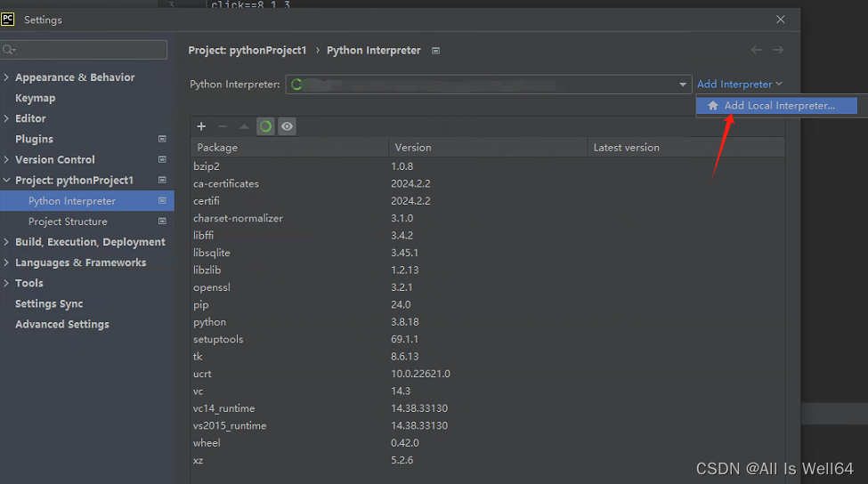Collapse Project: pythonProject1 section
This screenshot has height=484, width=868.
point(6,181)
